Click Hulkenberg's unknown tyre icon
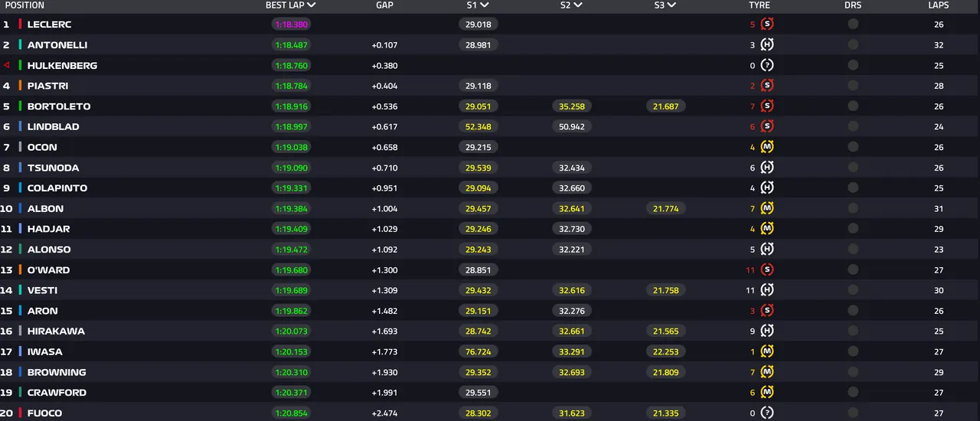The image size is (980, 421). (x=767, y=66)
